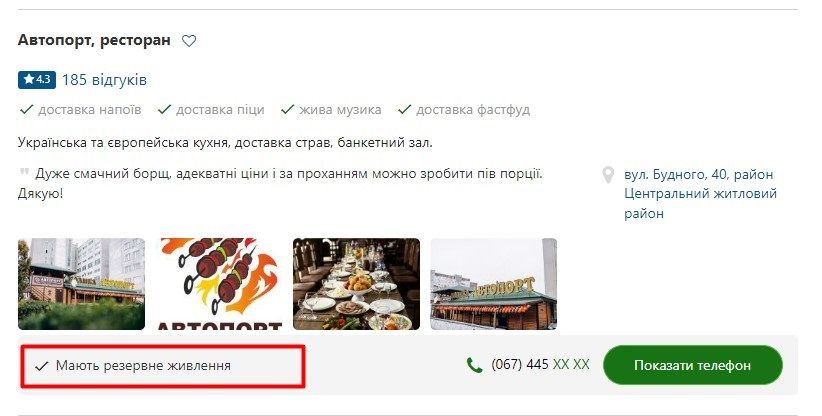Click checkmark beside Мають резервне живлення
This screenshot has height=416, width=822.
click(x=41, y=366)
